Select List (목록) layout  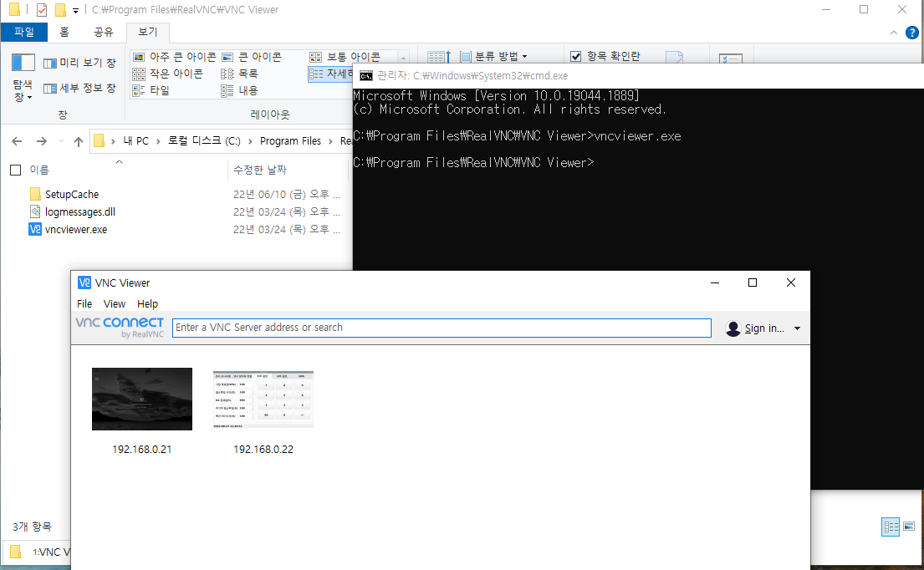coord(240,74)
